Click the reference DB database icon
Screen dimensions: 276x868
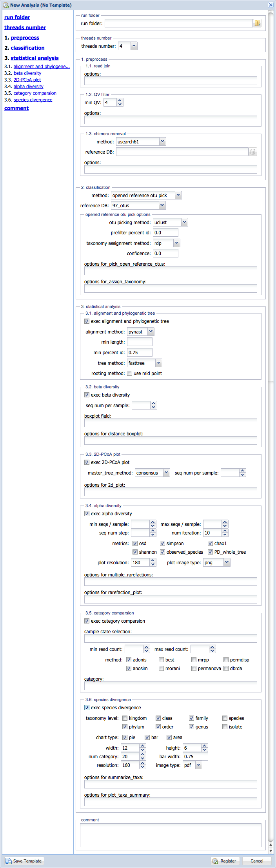click(x=253, y=152)
